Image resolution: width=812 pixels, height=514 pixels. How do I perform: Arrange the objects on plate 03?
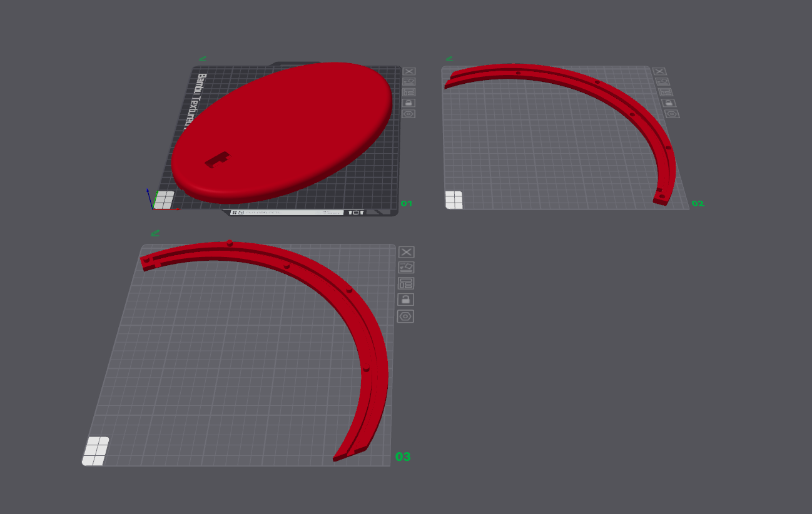point(406,283)
